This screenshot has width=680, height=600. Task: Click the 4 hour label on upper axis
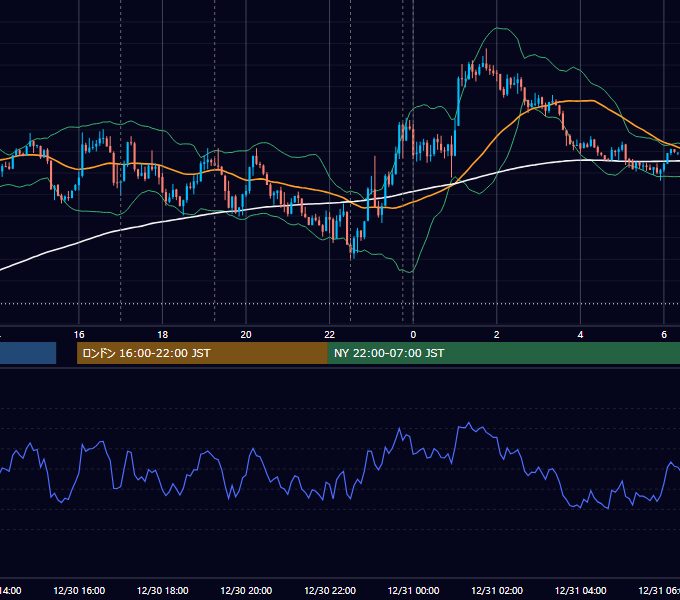click(580, 335)
